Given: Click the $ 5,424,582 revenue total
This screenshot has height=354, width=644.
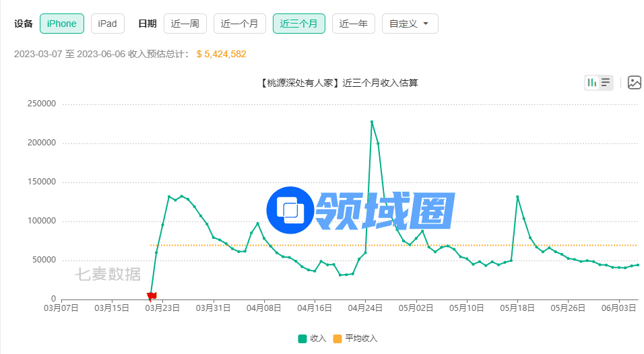Looking at the screenshot, I should click(x=221, y=54).
